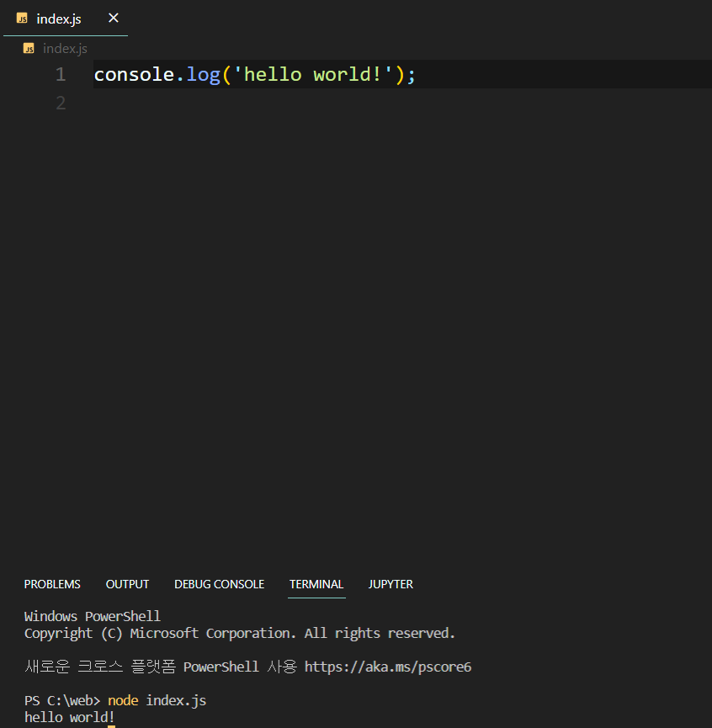Viewport: 712px width, 728px height.
Task: Click the index.js breadcrumb path item
Action: click(65, 48)
